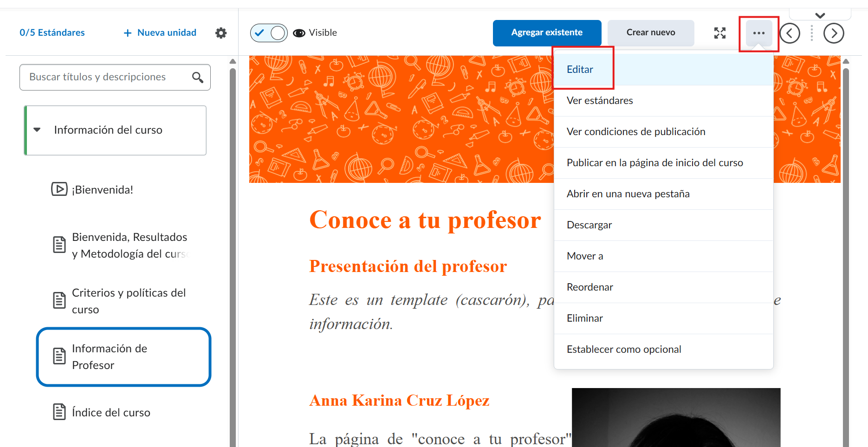Go to next content with right arrow
This screenshot has width=868, height=447.
pyautogui.click(x=833, y=33)
